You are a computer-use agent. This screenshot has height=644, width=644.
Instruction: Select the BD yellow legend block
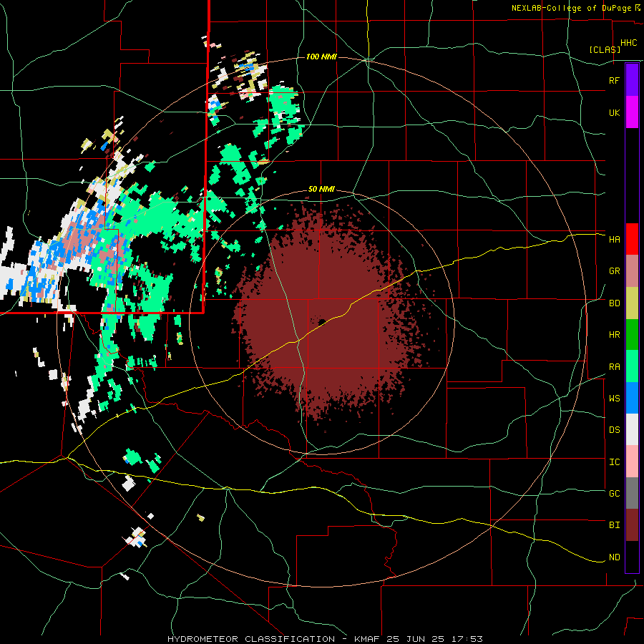[x=632, y=303]
